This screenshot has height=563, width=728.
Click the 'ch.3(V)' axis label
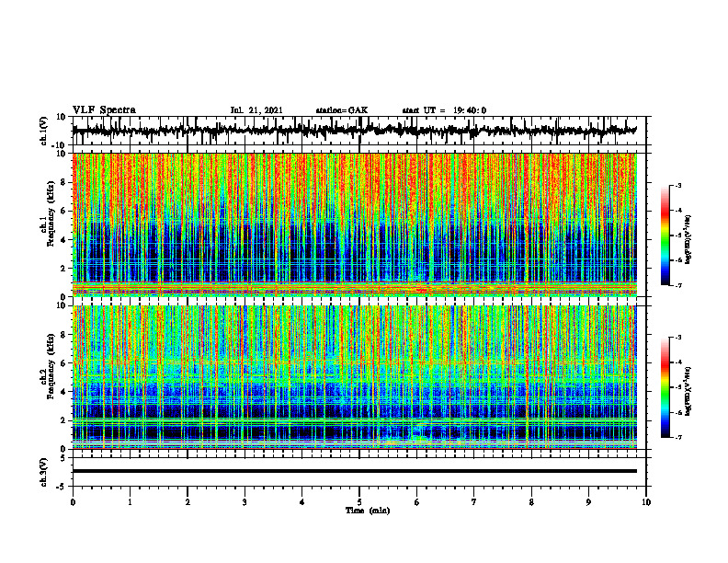pyautogui.click(x=44, y=472)
